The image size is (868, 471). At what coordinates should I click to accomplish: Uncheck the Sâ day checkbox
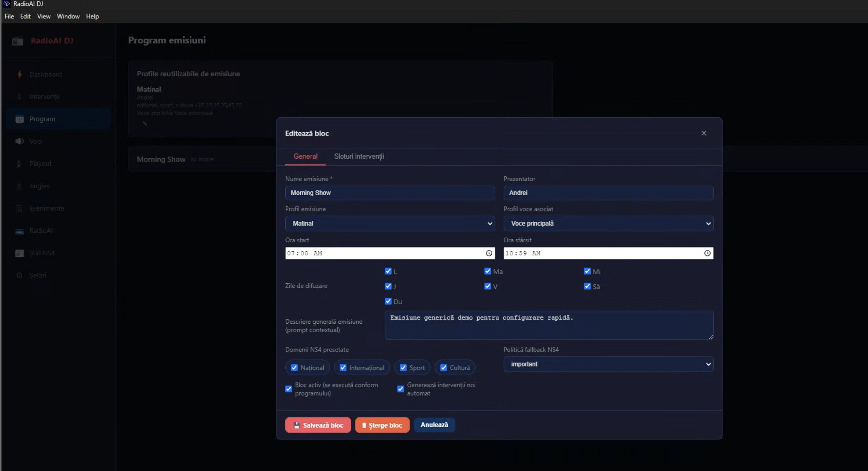pyautogui.click(x=587, y=286)
